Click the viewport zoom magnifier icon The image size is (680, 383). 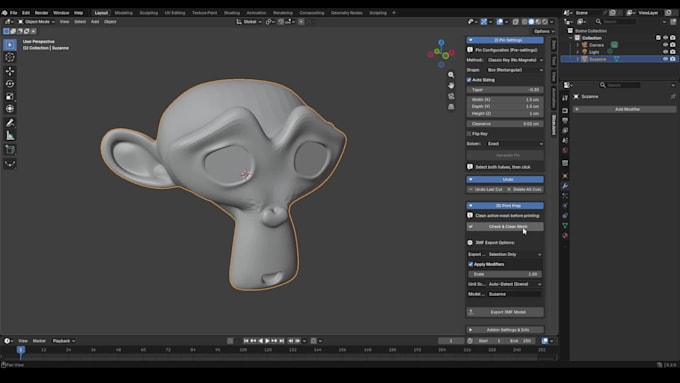tap(451, 75)
